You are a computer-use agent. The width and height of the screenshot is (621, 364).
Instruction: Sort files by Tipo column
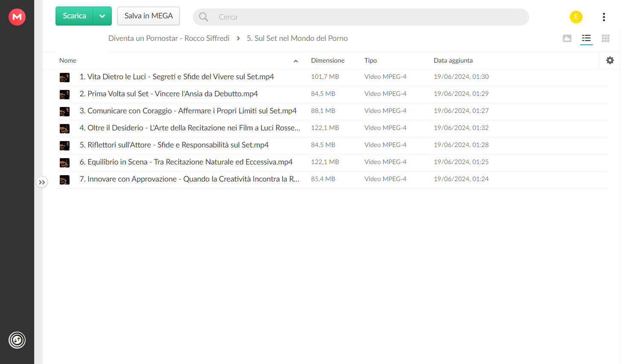(370, 61)
